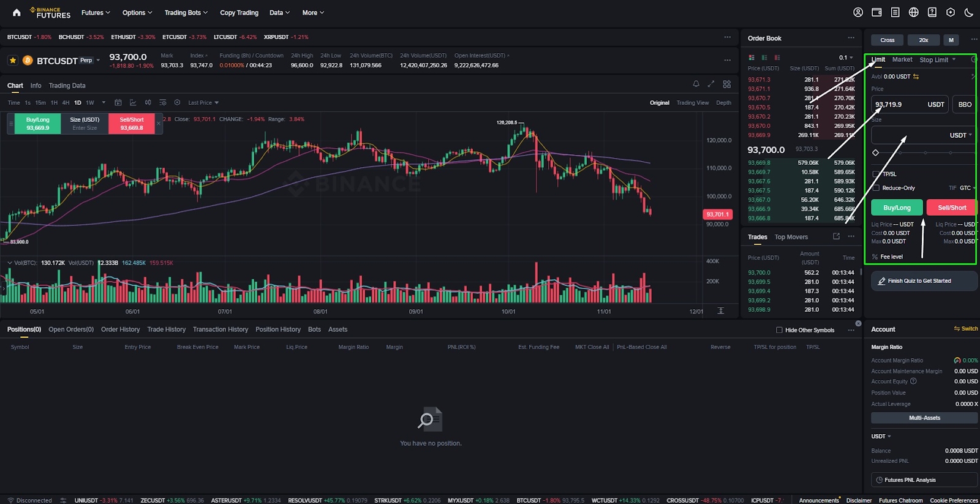Click the BBO price button
Image resolution: width=980 pixels, height=504 pixels.
[x=965, y=104]
